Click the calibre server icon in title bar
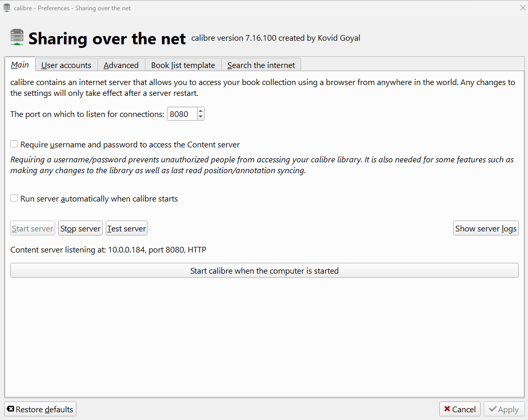 click(7, 7)
